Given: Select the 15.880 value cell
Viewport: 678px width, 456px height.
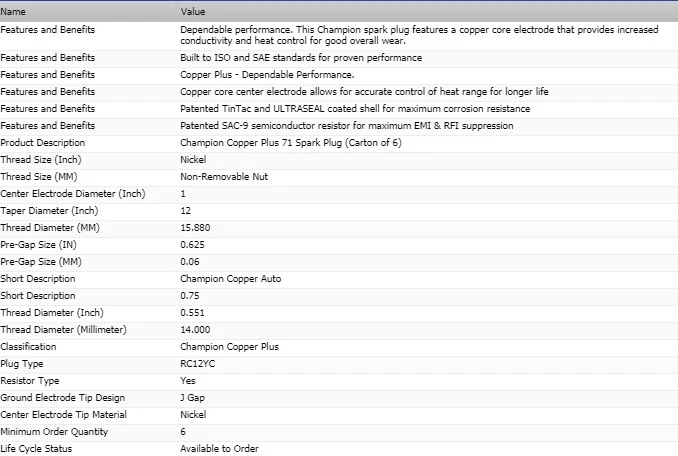Looking at the screenshot, I should click(x=195, y=228).
